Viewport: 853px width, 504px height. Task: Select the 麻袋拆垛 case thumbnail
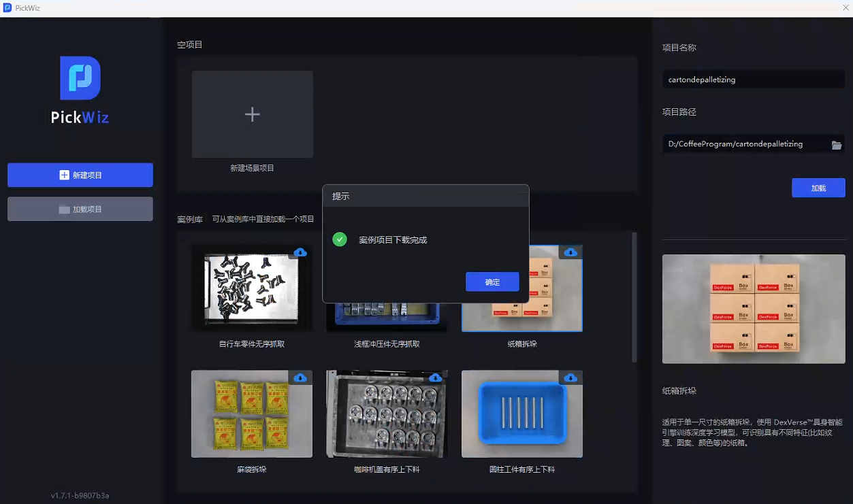(x=251, y=415)
